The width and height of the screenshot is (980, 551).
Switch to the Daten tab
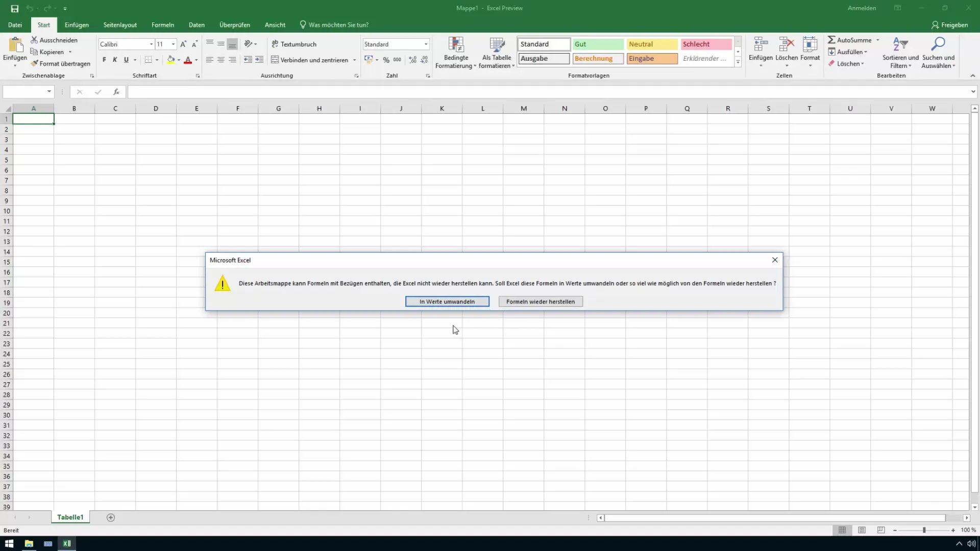click(x=197, y=24)
